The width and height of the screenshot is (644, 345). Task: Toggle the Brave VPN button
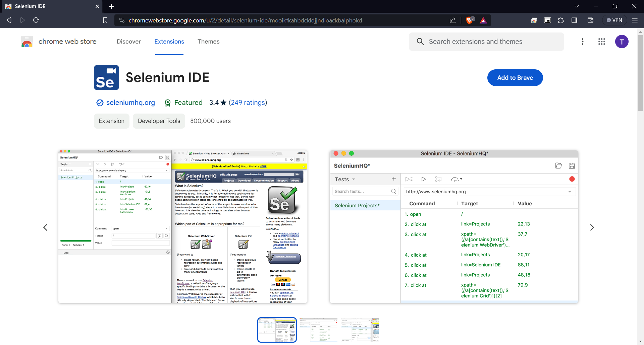coord(614,20)
